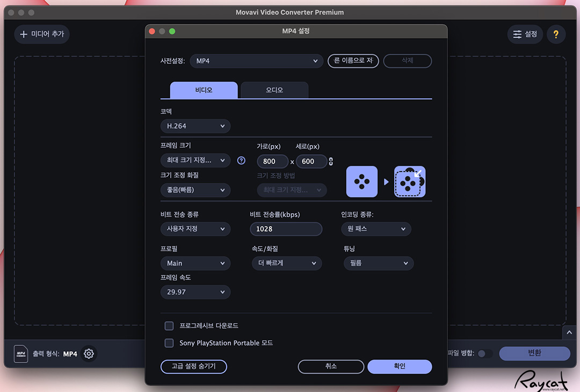Click the 출력 형식: MP4 label
The width and height of the screenshot is (580, 392).
pos(55,354)
